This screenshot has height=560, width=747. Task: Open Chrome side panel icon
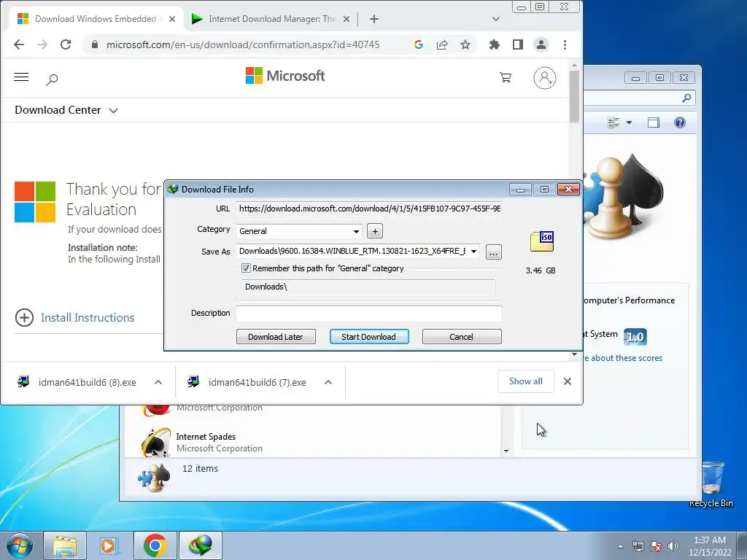[x=518, y=44]
